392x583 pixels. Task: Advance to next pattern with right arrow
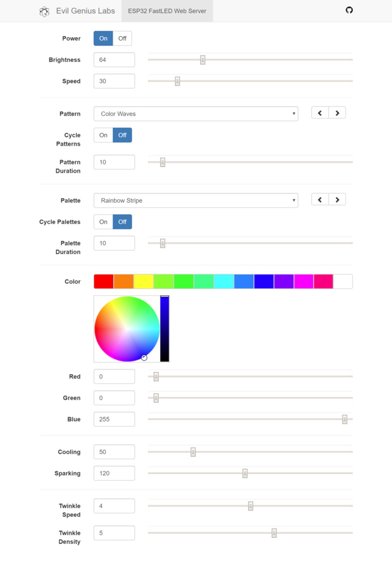click(337, 113)
